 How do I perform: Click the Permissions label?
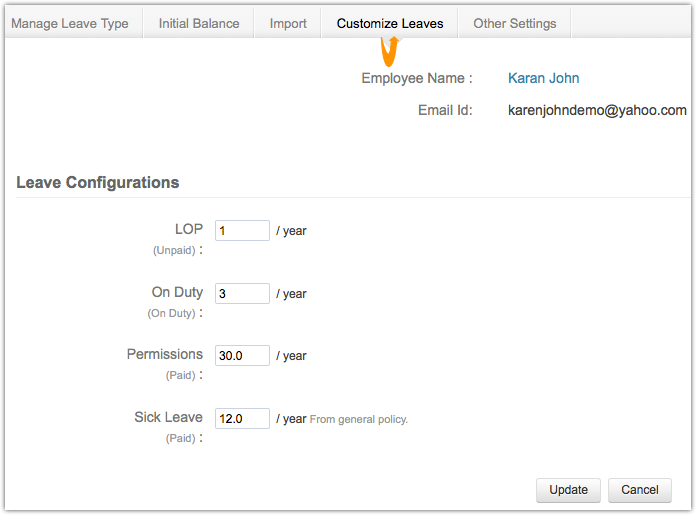164,354
